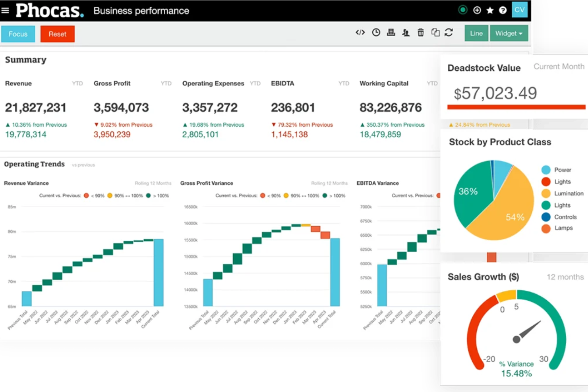Click the red Deadstock Value progress bar
Image resolution: width=588 pixels, height=392 pixels.
click(516, 106)
